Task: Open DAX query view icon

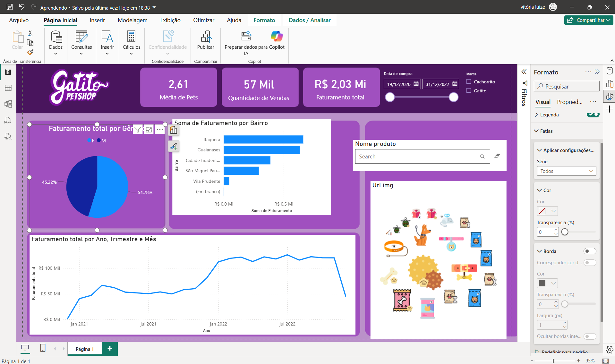Action: (8, 120)
